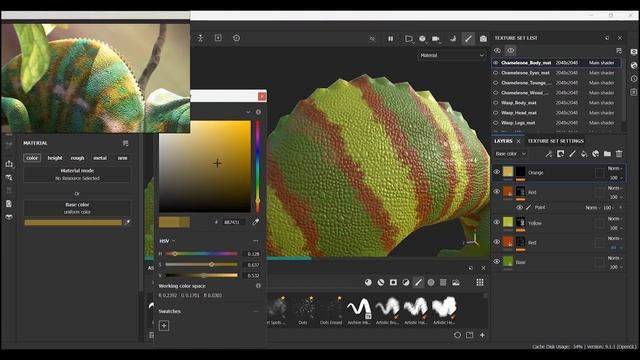Image resolution: width=640 pixels, height=360 pixels.
Task: Toggle visibility of Chameleone_Eyes_mat texture set
Action: pos(496,73)
